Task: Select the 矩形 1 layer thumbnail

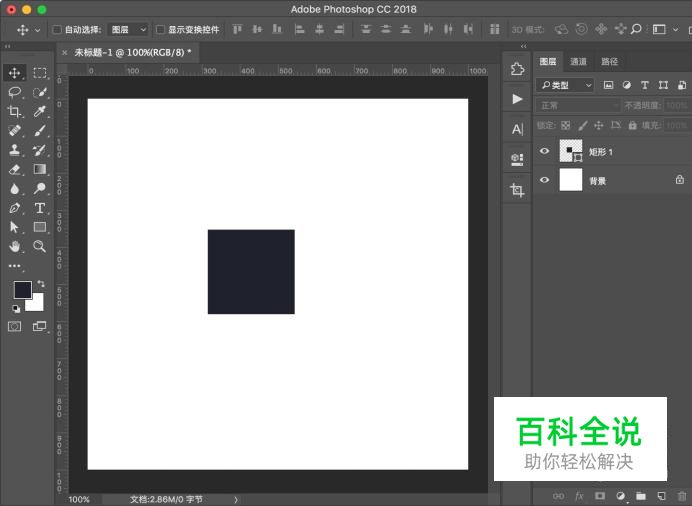Action: (571, 152)
